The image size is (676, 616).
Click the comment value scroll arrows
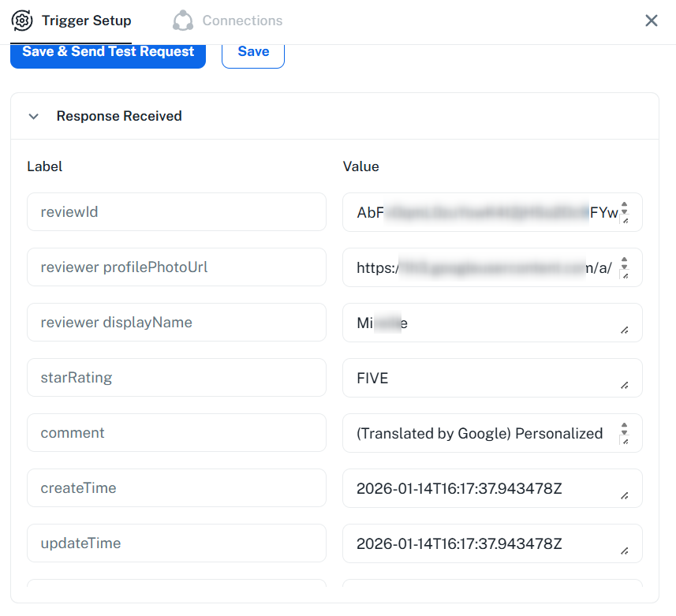(x=624, y=429)
